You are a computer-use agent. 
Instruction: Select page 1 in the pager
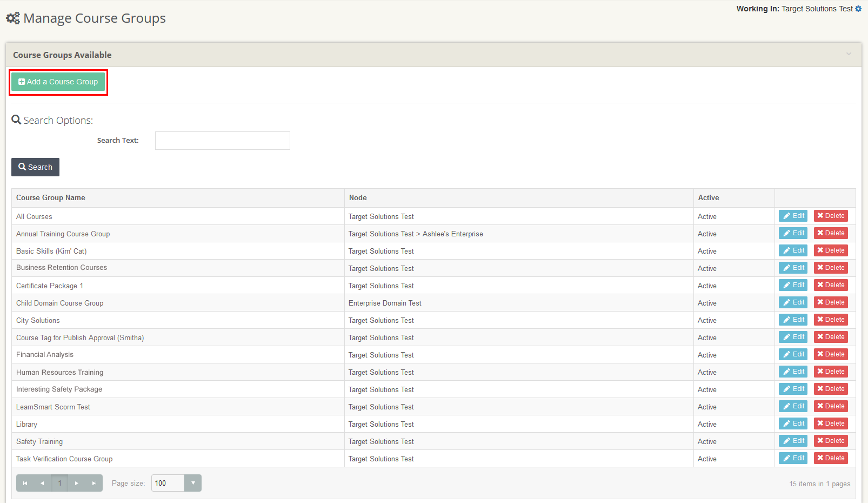[59, 483]
